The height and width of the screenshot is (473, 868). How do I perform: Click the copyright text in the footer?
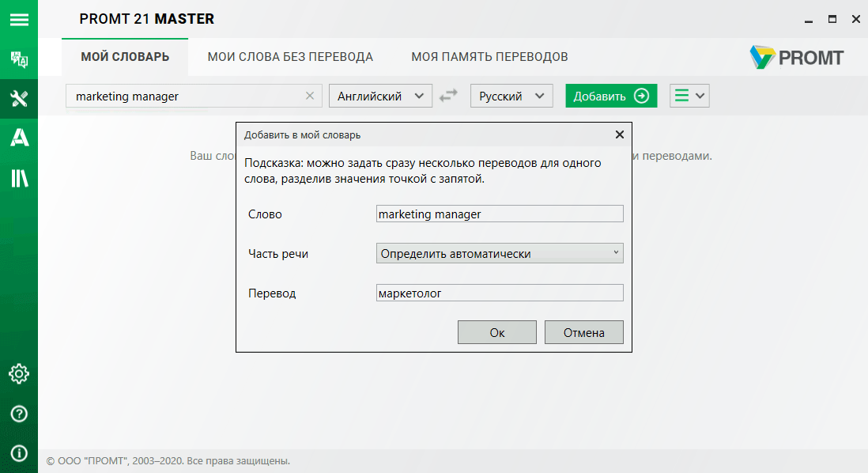point(168,461)
